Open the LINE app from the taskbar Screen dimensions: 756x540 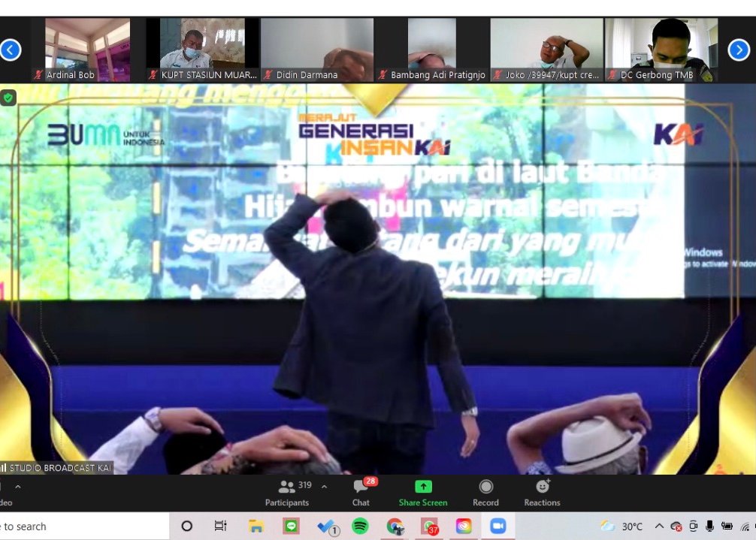(x=291, y=526)
